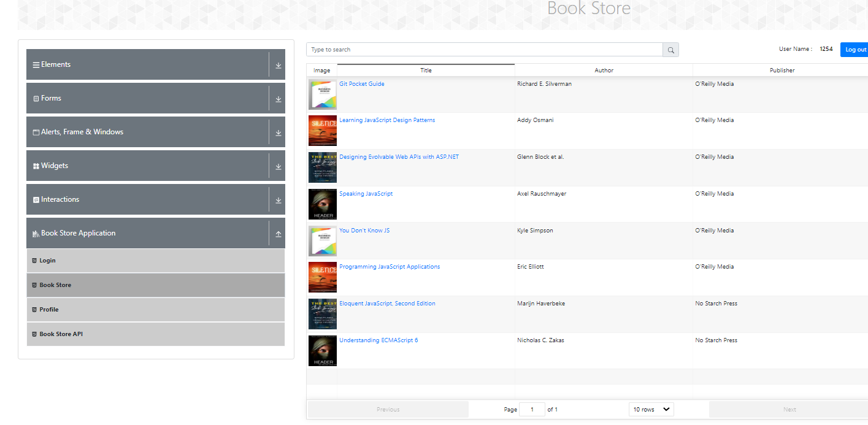This screenshot has height=425, width=868.
Task: Expand the Widgets section arrow
Action: click(278, 166)
